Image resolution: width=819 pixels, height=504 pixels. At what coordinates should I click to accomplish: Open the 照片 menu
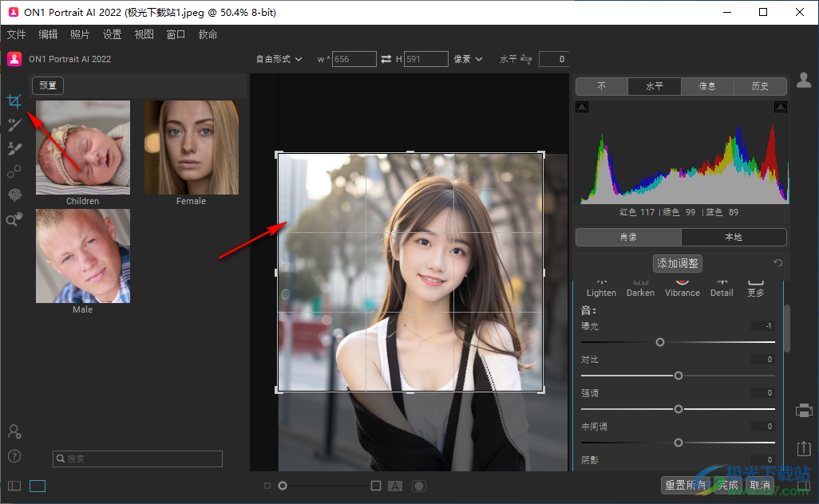tap(80, 34)
